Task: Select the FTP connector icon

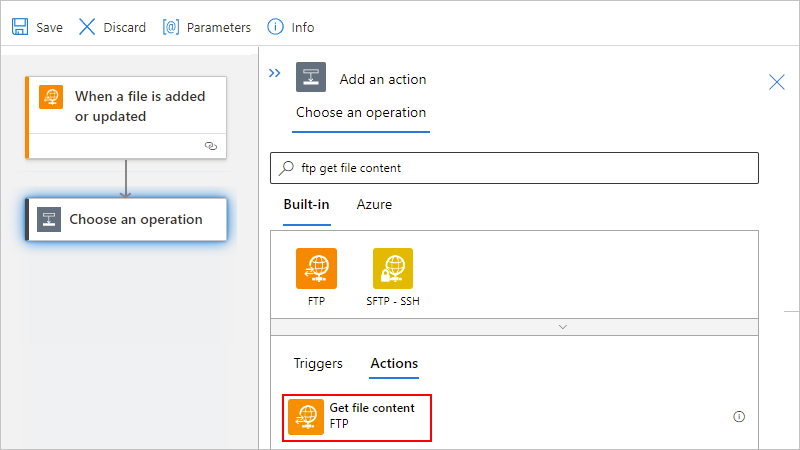Action: click(x=316, y=268)
